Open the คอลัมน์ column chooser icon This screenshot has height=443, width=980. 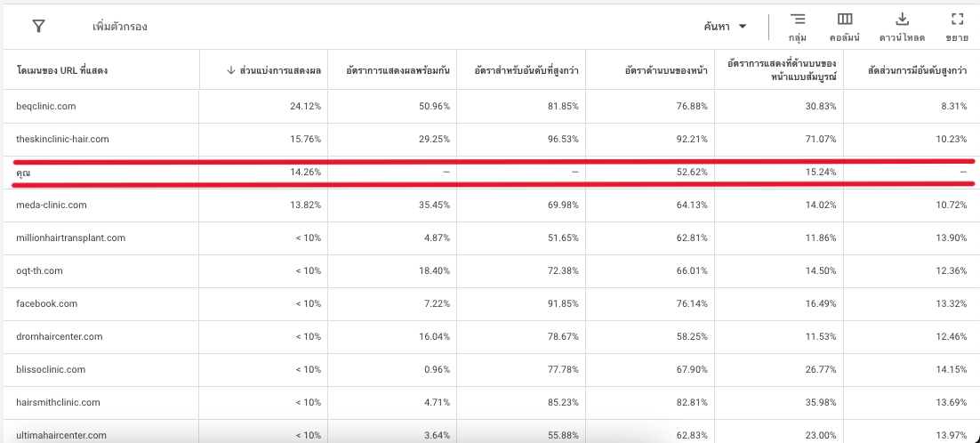pos(845,20)
